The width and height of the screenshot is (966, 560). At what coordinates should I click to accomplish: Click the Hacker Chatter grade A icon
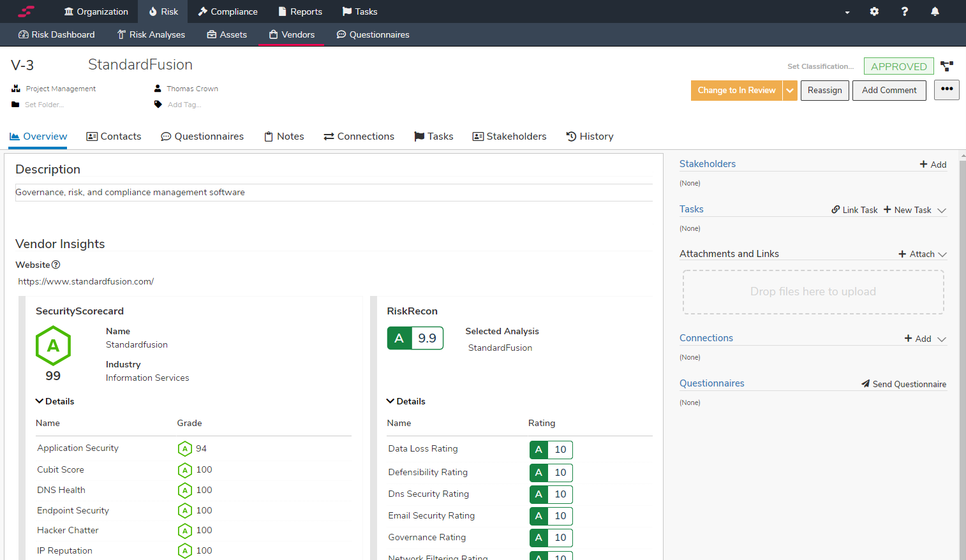coord(185,531)
